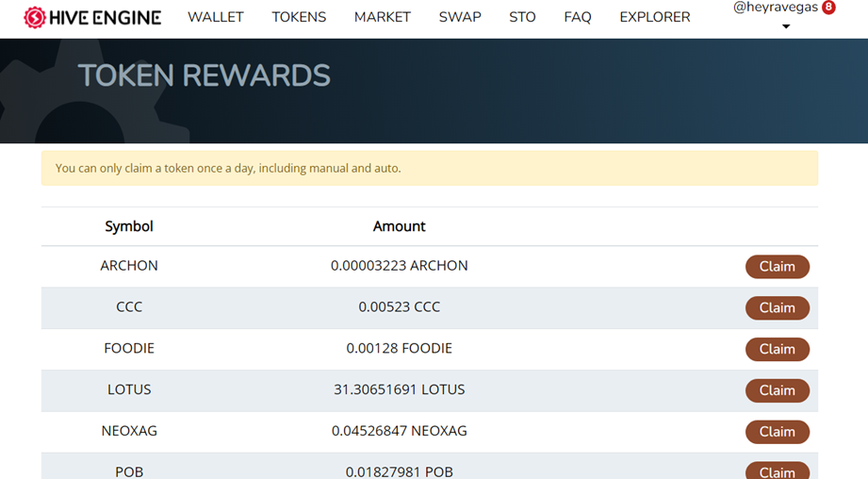Click the amount 0.00523 CCC
868x479 pixels.
pyautogui.click(x=399, y=306)
